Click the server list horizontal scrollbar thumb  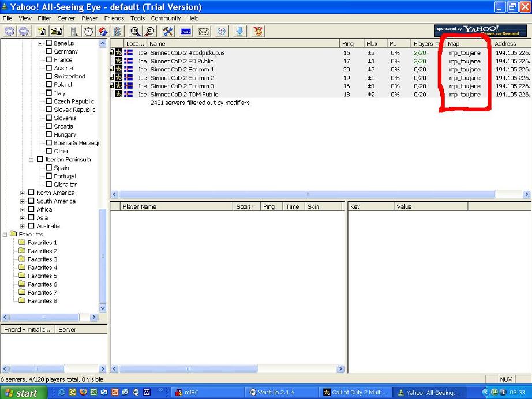(307, 194)
